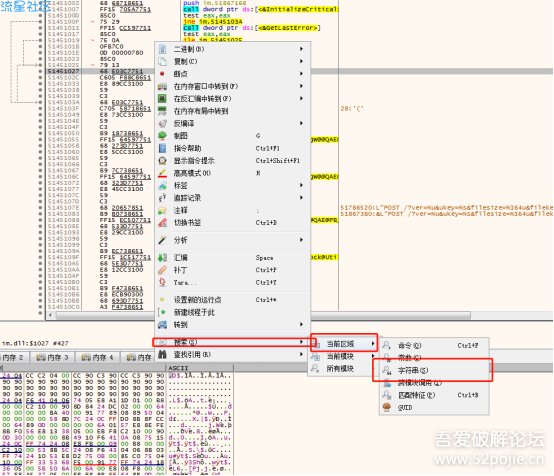Click the icon next to 显示指令提示
Screen dimensions: 554x476
pos(162,161)
